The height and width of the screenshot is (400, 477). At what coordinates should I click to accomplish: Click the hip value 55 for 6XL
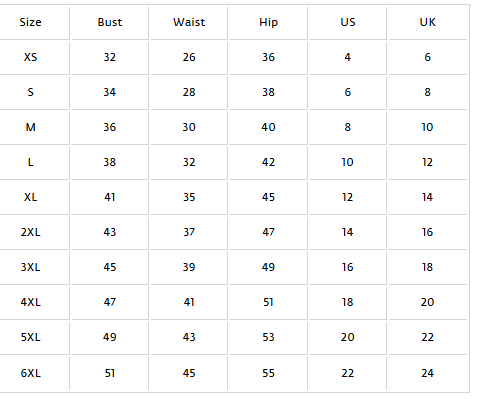[x=268, y=373]
